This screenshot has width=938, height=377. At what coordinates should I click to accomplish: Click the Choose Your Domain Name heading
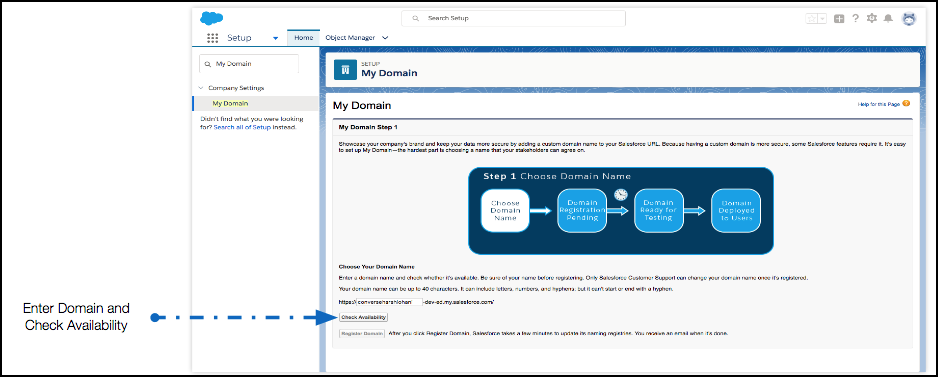pos(376,266)
